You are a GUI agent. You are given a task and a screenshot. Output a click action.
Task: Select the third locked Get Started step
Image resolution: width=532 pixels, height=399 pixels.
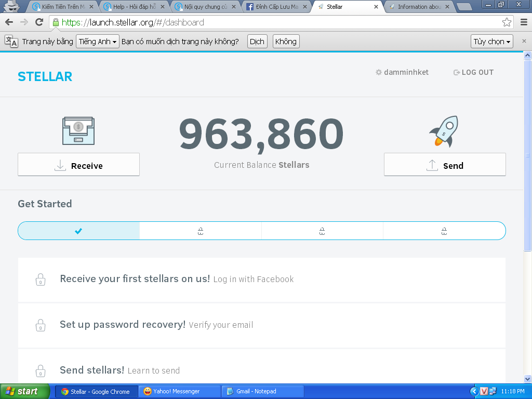322,231
